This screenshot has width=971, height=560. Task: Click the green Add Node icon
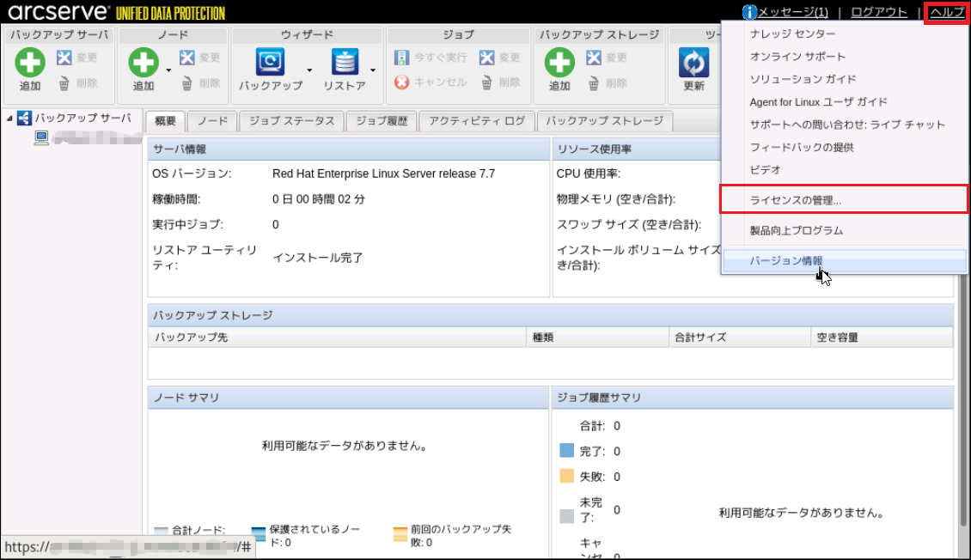point(144,62)
